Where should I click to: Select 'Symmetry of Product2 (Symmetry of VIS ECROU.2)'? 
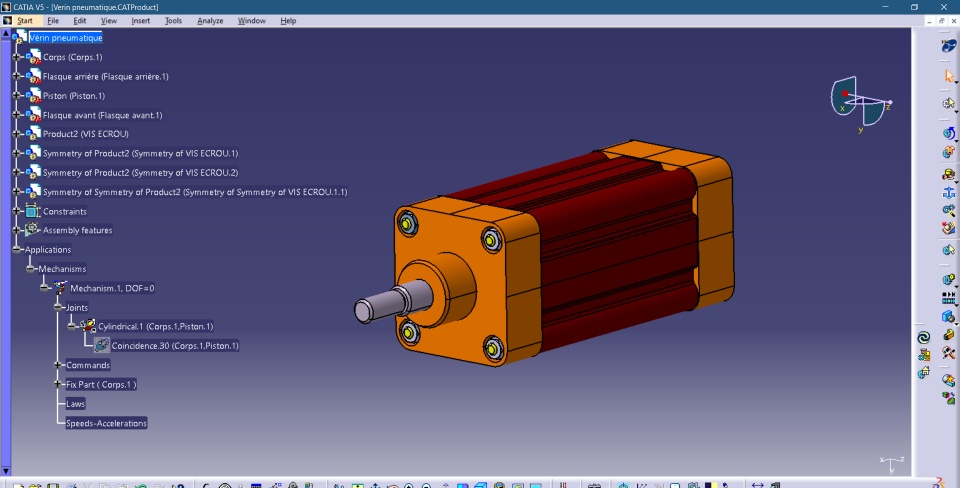[x=140, y=173]
